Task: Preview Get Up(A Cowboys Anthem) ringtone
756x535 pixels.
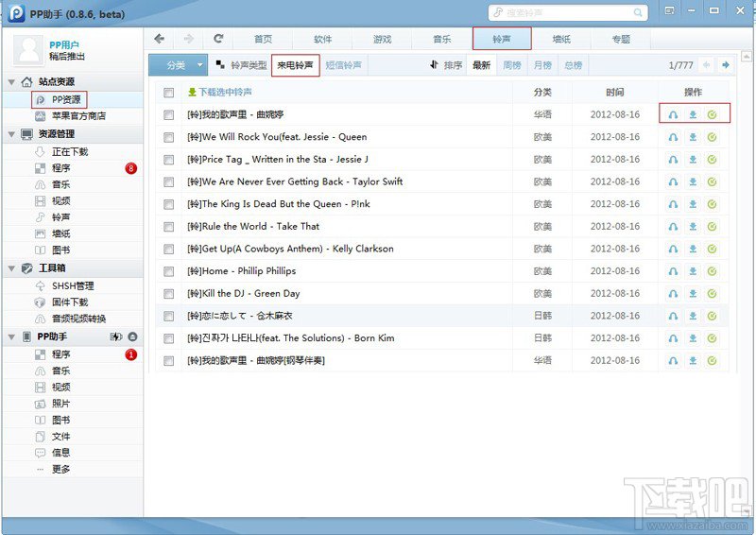Action: pyautogui.click(x=673, y=249)
